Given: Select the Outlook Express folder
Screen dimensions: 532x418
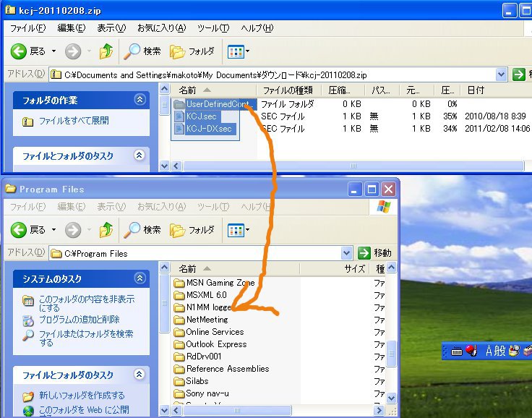Looking at the screenshot, I should pos(215,344).
